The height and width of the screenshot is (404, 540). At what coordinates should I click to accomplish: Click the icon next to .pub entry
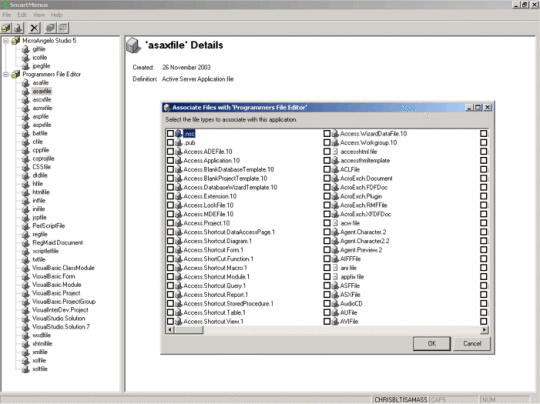coord(178,143)
